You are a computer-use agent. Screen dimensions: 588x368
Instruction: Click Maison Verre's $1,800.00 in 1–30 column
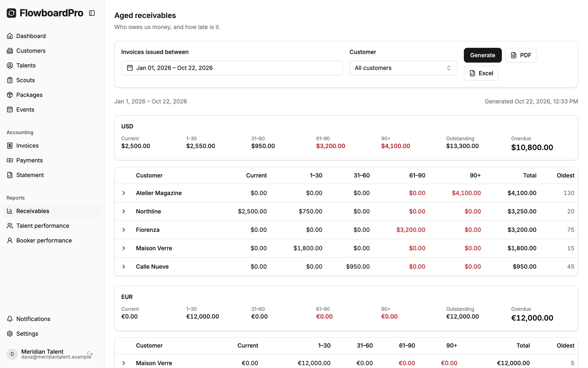308,248
